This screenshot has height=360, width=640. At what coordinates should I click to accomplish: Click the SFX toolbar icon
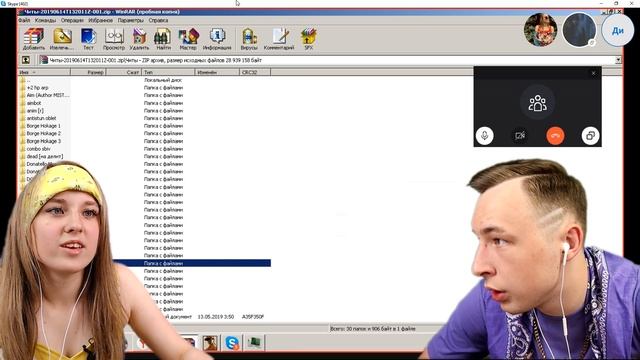tap(309, 39)
